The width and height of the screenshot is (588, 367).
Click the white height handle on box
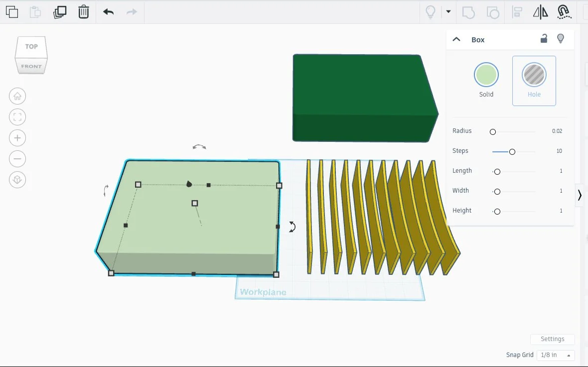click(195, 203)
